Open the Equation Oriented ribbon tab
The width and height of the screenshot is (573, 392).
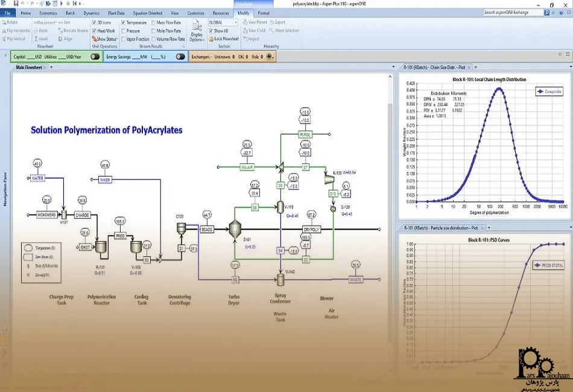pyautogui.click(x=148, y=13)
